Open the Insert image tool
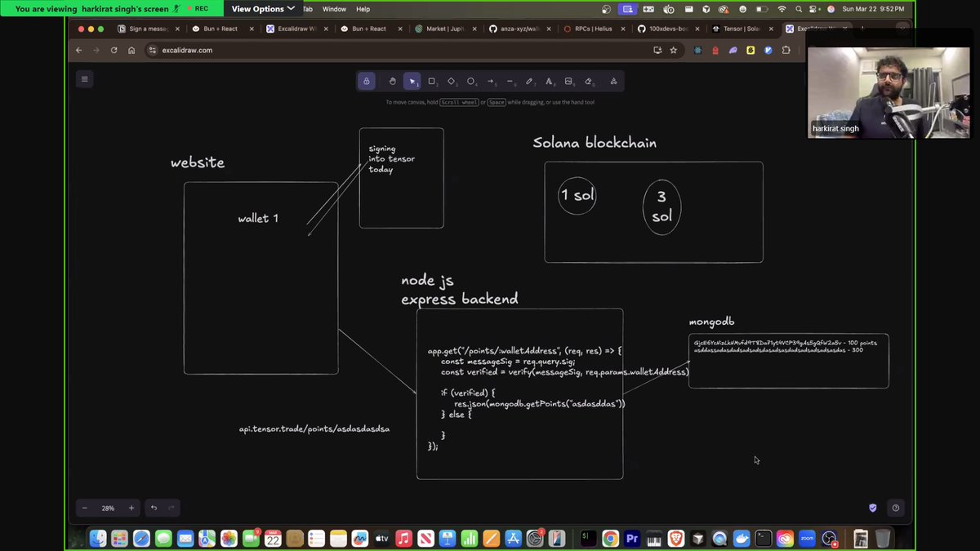The width and height of the screenshot is (980, 551). 568,81
